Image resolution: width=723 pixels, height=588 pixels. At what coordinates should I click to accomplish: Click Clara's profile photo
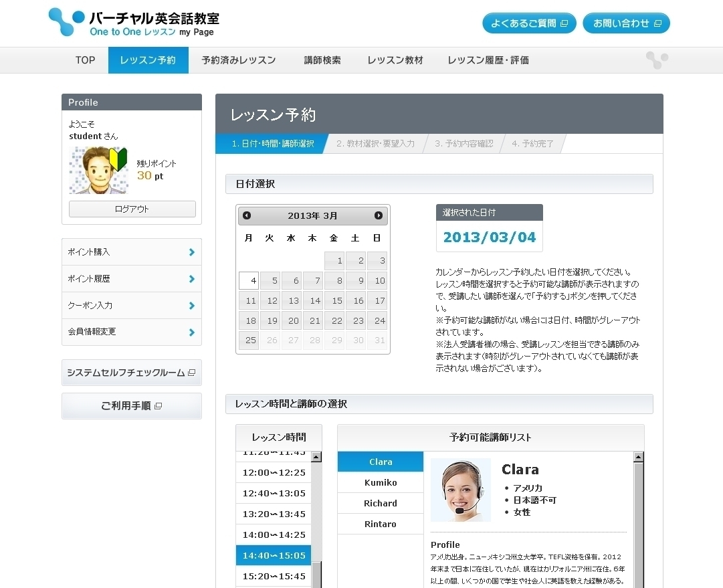tap(461, 490)
